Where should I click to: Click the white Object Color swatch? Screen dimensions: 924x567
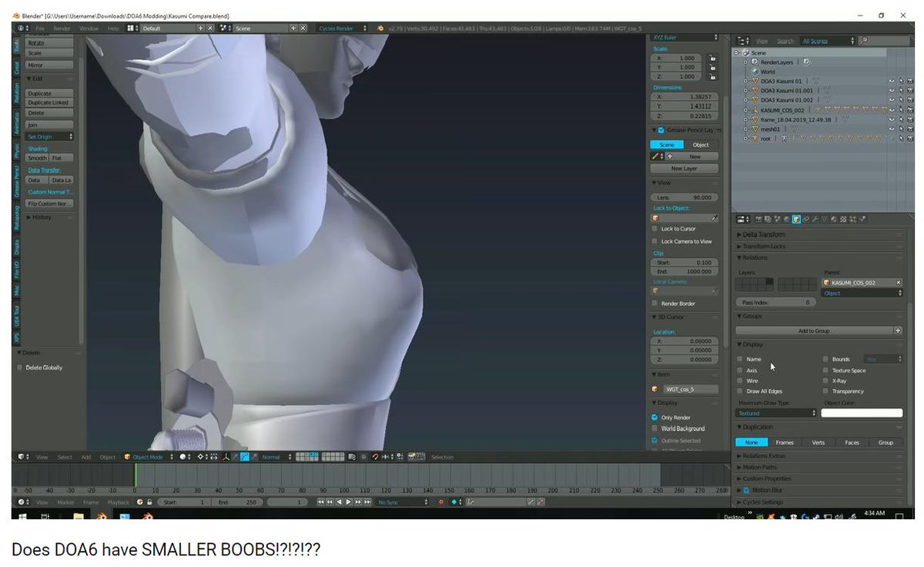pos(862,413)
